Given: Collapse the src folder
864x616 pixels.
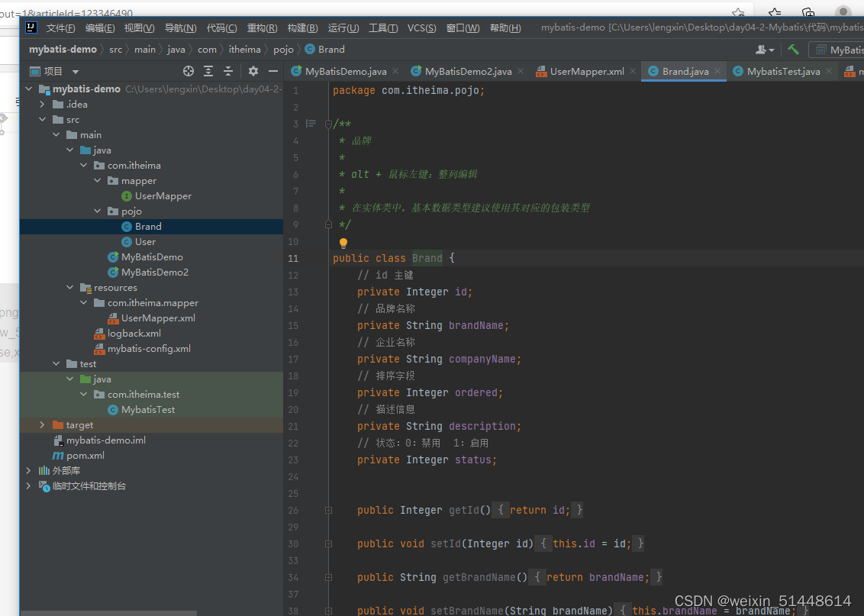Looking at the screenshot, I should [43, 120].
